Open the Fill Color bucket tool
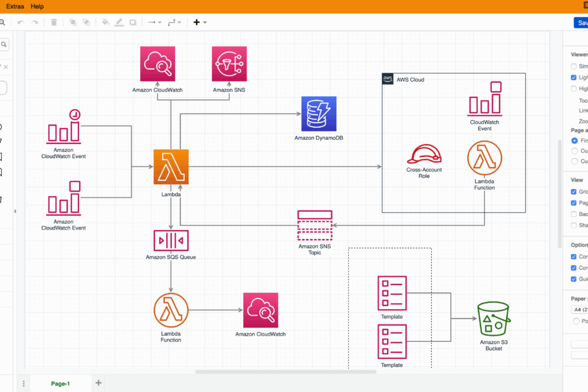Viewport: 588px width, 392px height. pos(106,23)
